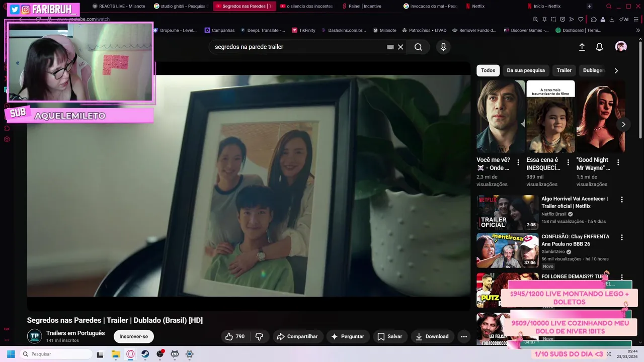Bookmark page with the heart icon
Screen dimensions: 644x362
[x=581, y=20]
